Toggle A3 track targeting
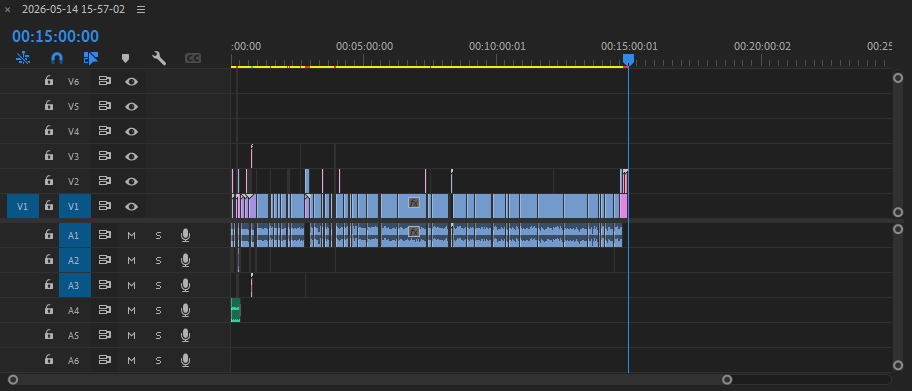The width and height of the screenshot is (912, 391). point(75,286)
